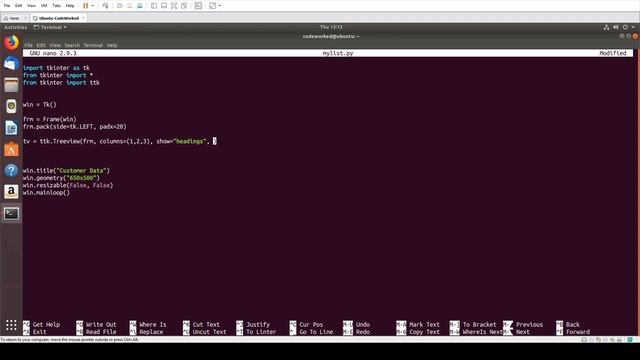This screenshot has height=360, width=640.
Task: Show Applications grid at dock bottom
Action: 11,325
